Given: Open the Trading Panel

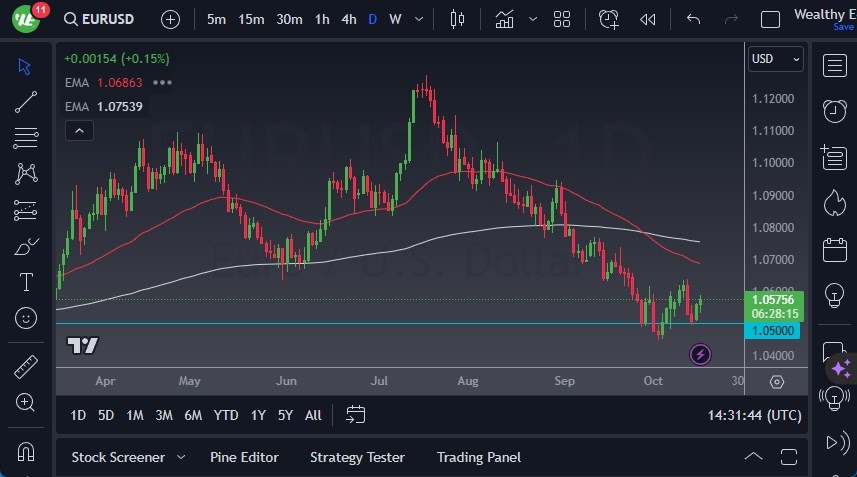Looking at the screenshot, I should 479,457.
